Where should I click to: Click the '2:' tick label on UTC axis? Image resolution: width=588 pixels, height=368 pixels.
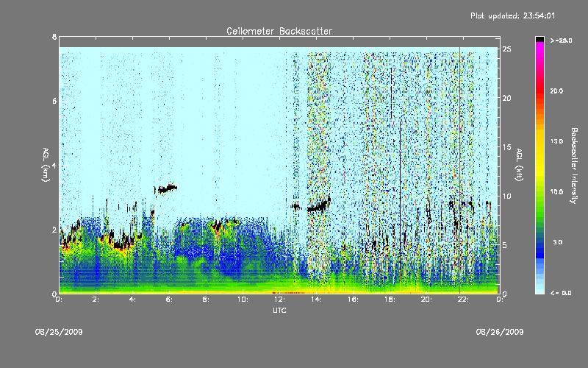point(96,300)
